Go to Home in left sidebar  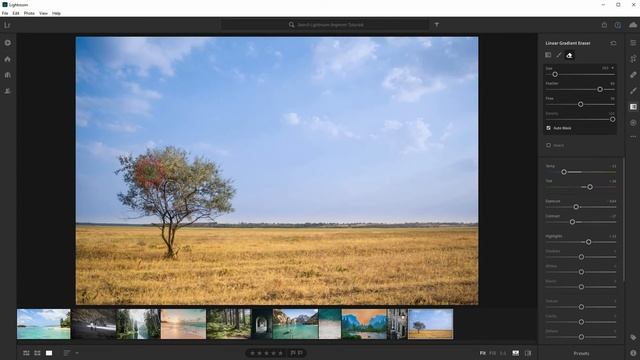7,59
